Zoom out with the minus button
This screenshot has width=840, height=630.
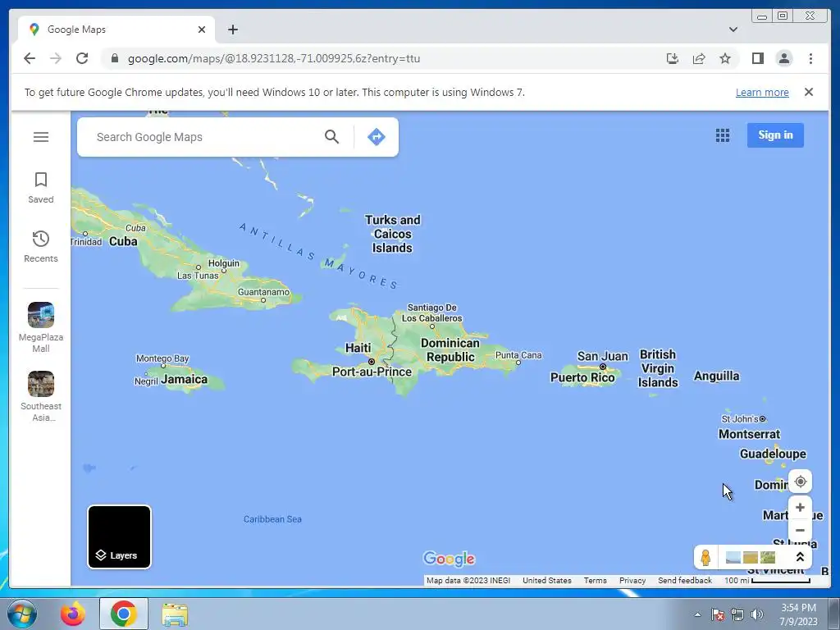point(800,531)
